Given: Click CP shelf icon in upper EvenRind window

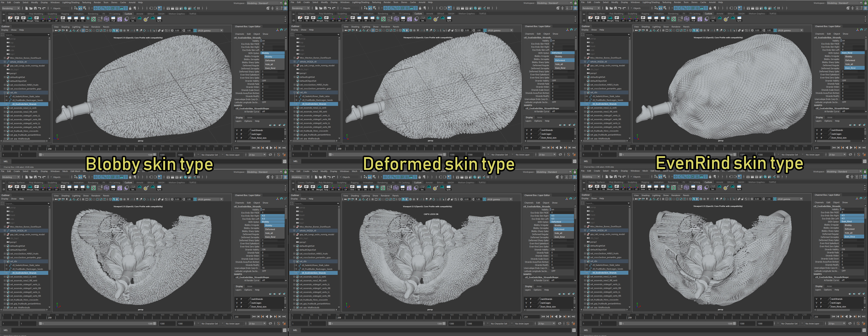Looking at the screenshot, I should click(x=637, y=19).
